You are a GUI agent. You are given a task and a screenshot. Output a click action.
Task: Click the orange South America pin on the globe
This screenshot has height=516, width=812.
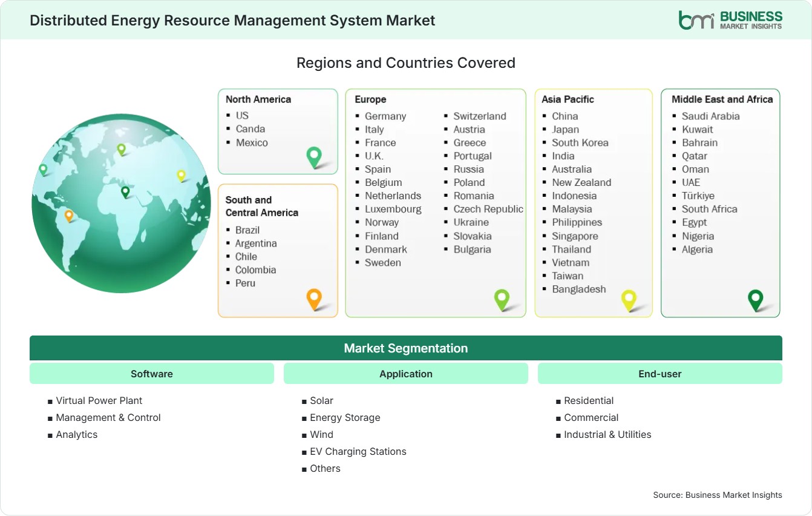[69, 216]
